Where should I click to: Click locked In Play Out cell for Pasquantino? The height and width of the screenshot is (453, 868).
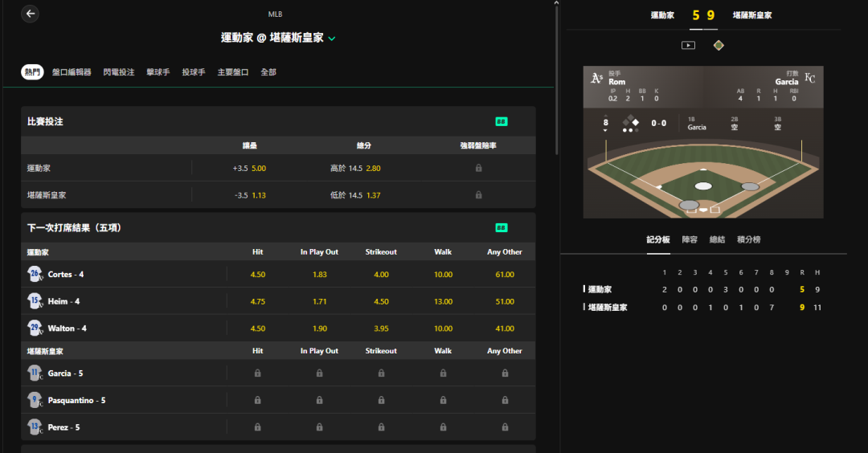pyautogui.click(x=319, y=401)
